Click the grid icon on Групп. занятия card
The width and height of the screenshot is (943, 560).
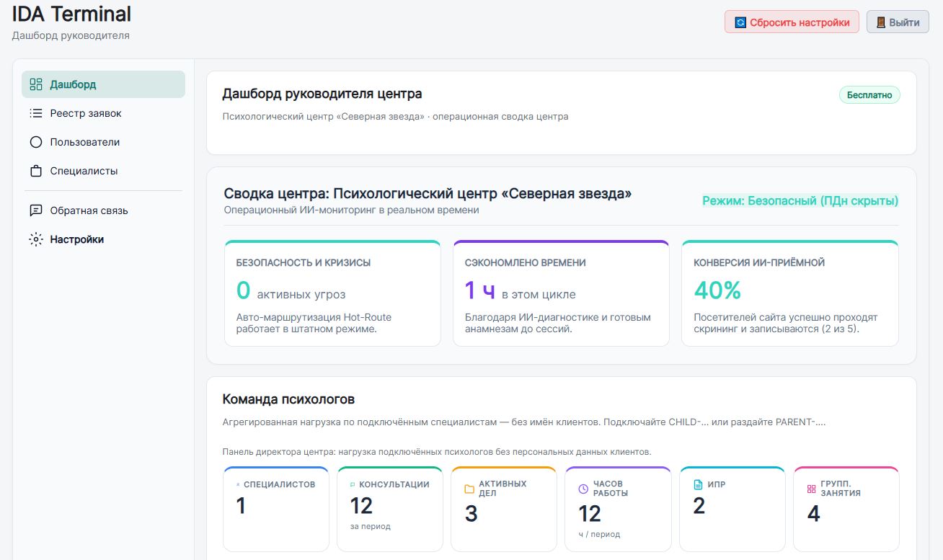coord(811,489)
